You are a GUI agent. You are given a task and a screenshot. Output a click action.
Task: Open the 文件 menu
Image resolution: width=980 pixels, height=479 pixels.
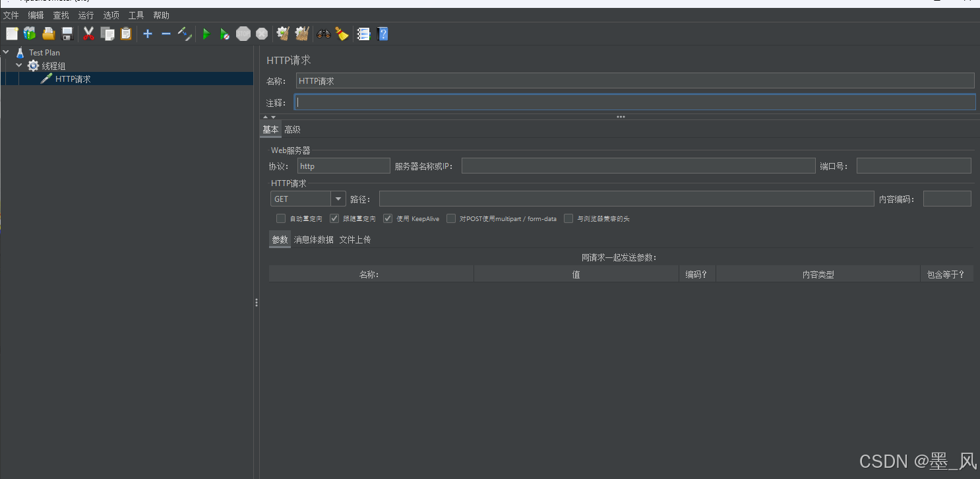pyautogui.click(x=11, y=15)
